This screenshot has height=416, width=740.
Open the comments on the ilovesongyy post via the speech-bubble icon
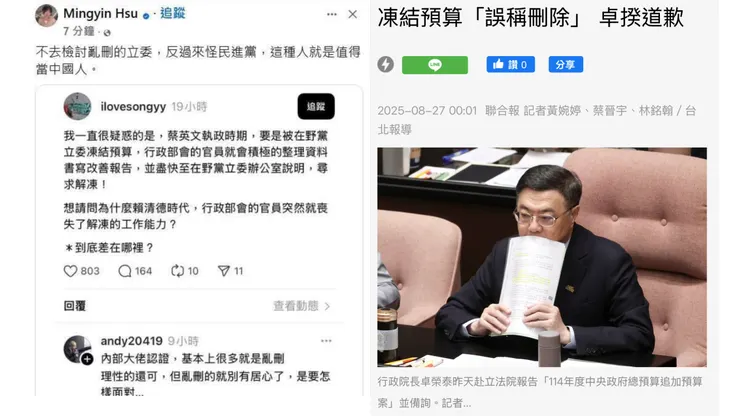(x=125, y=271)
